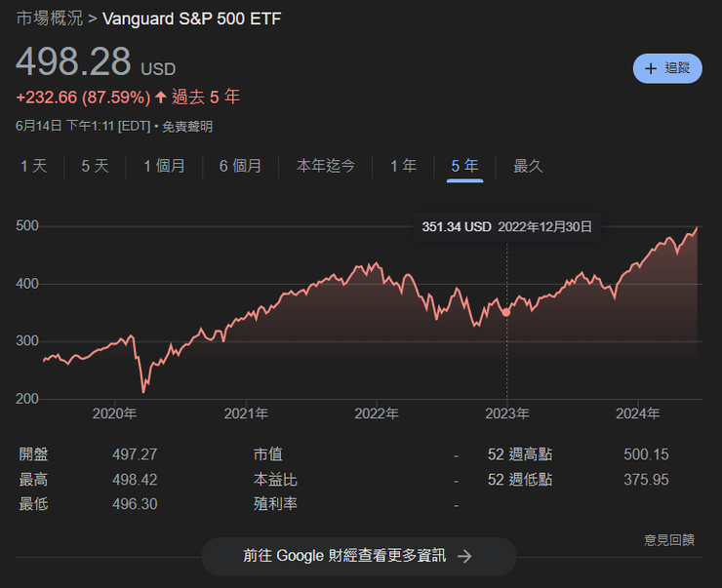Click the arrow icon beside Google 財經 link

click(464, 556)
